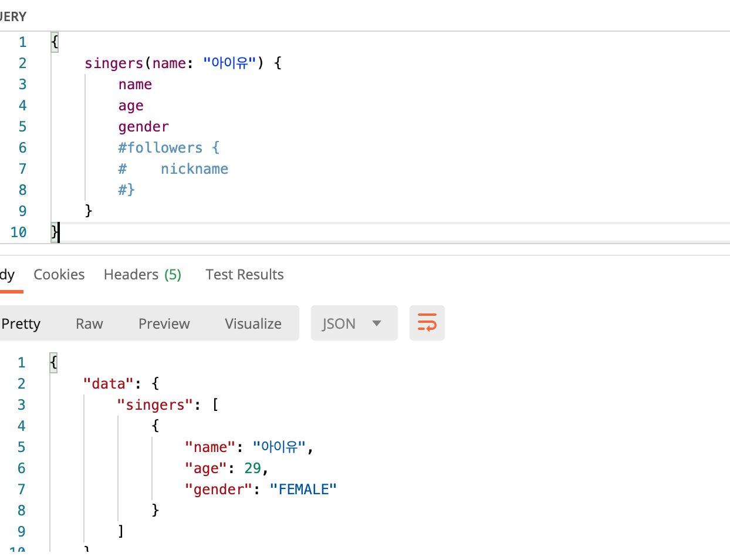Click the name field in the query
Image resolution: width=730 pixels, height=560 pixels.
(x=135, y=85)
